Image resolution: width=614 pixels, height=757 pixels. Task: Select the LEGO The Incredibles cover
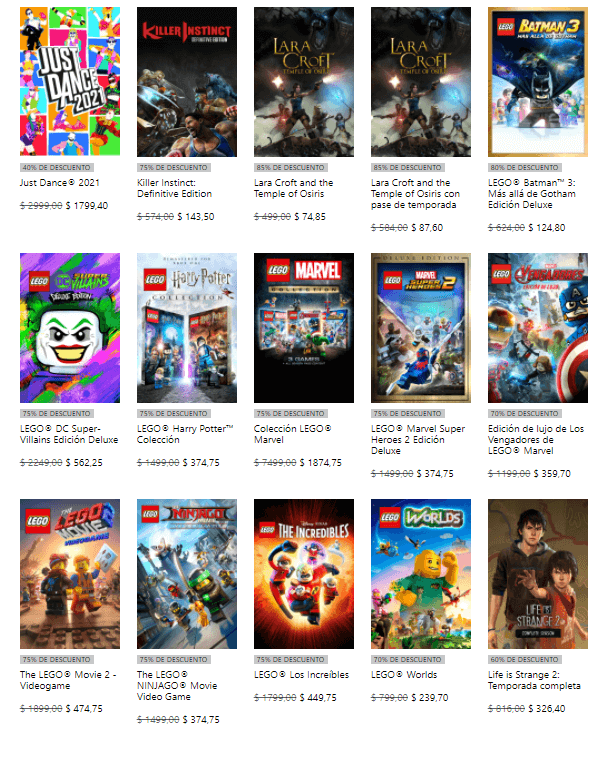pyautogui.click(x=304, y=574)
